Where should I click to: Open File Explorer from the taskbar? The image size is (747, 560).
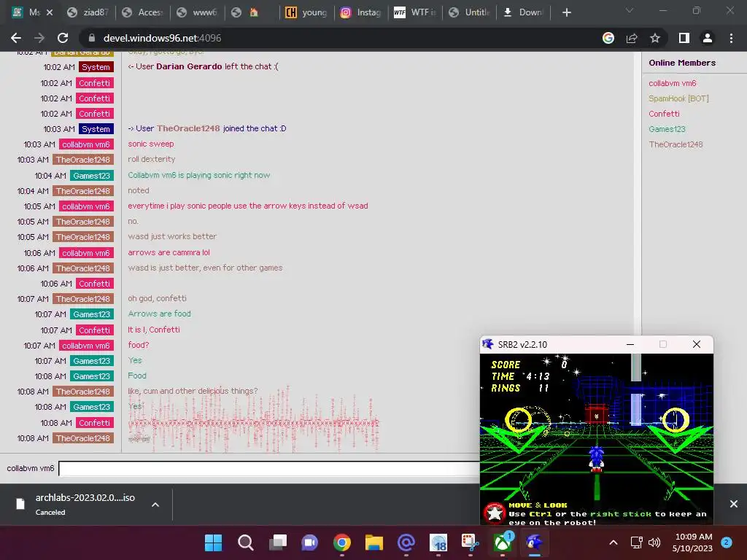[x=374, y=542]
